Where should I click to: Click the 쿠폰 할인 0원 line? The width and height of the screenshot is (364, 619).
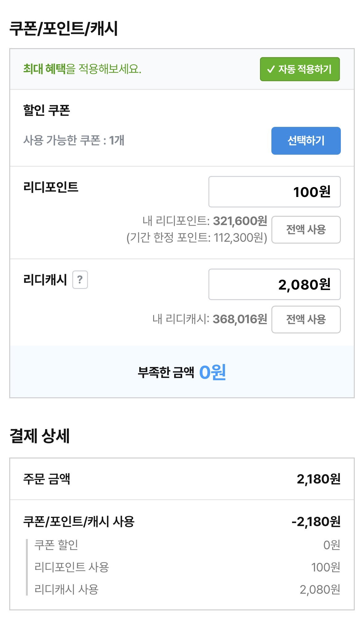(x=187, y=545)
